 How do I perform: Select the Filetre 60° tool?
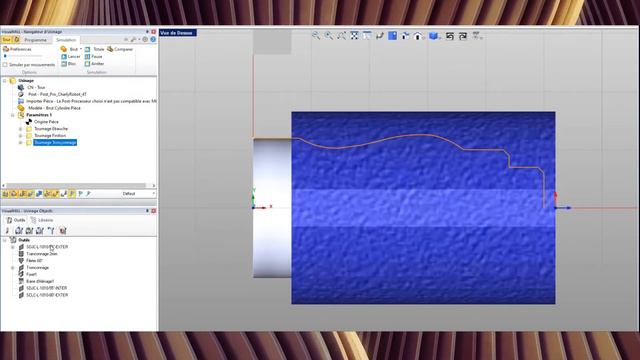click(x=34, y=261)
